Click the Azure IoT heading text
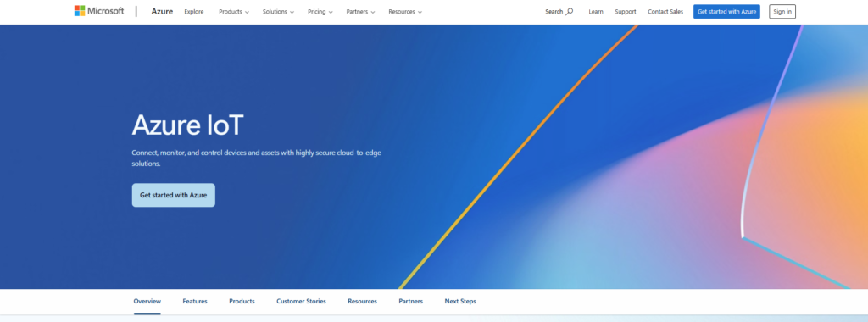 pyautogui.click(x=187, y=125)
